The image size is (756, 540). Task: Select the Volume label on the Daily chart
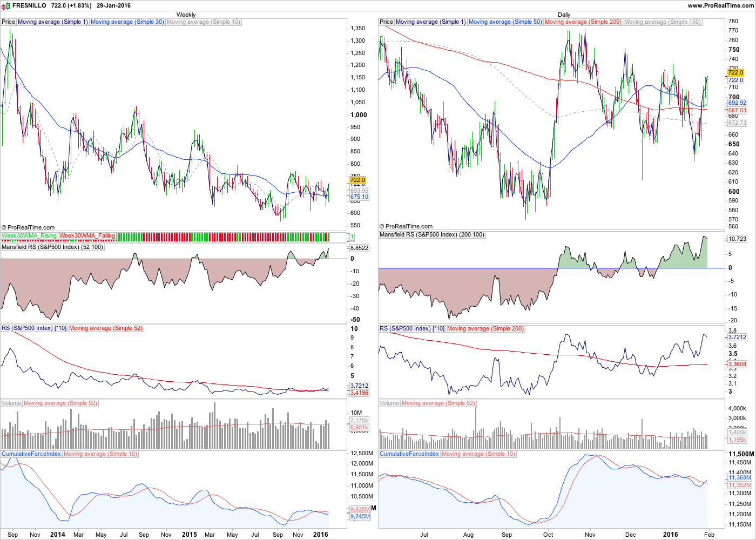point(389,403)
